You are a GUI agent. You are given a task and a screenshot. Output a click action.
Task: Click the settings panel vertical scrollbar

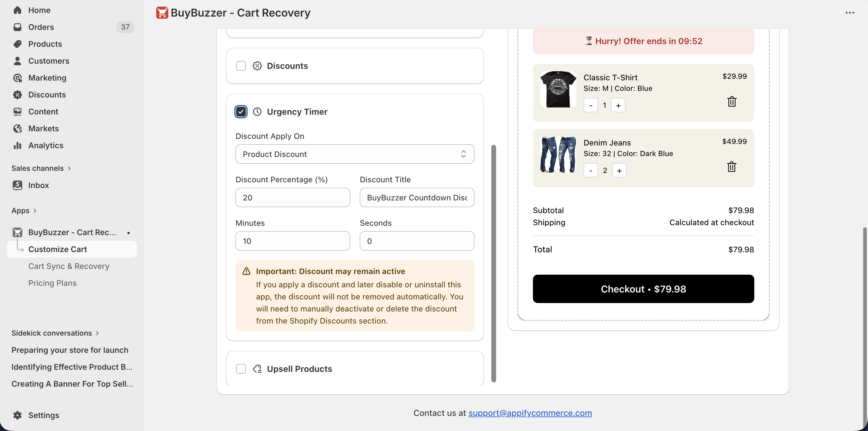(x=493, y=263)
